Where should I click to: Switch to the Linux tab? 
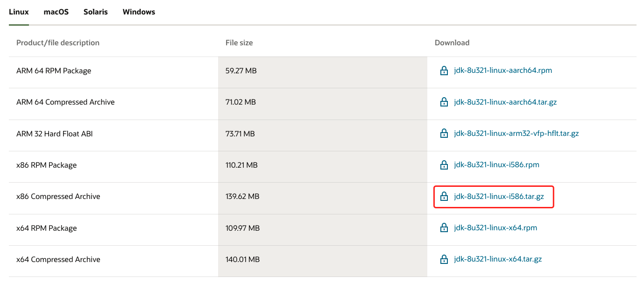19,12
